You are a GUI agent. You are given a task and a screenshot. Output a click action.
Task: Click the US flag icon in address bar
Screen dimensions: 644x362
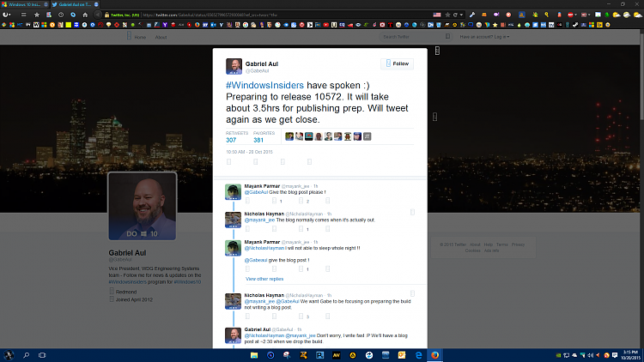[437, 15]
